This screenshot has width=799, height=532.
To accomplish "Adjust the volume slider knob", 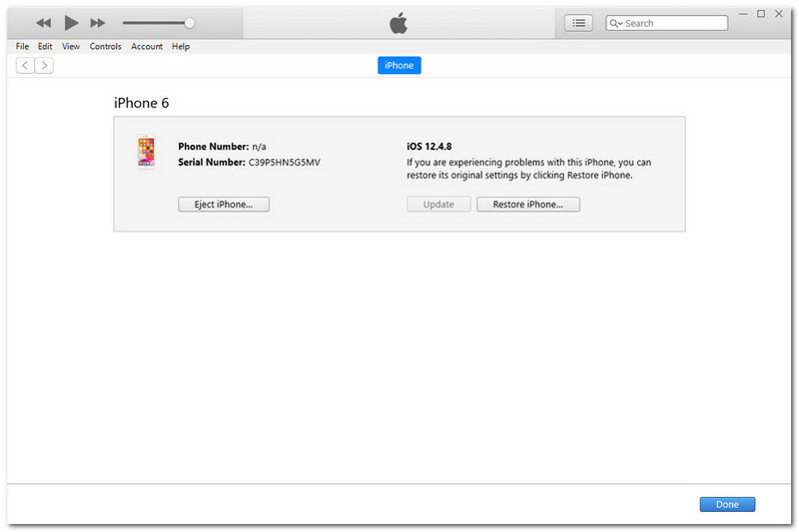I will tap(190, 22).
